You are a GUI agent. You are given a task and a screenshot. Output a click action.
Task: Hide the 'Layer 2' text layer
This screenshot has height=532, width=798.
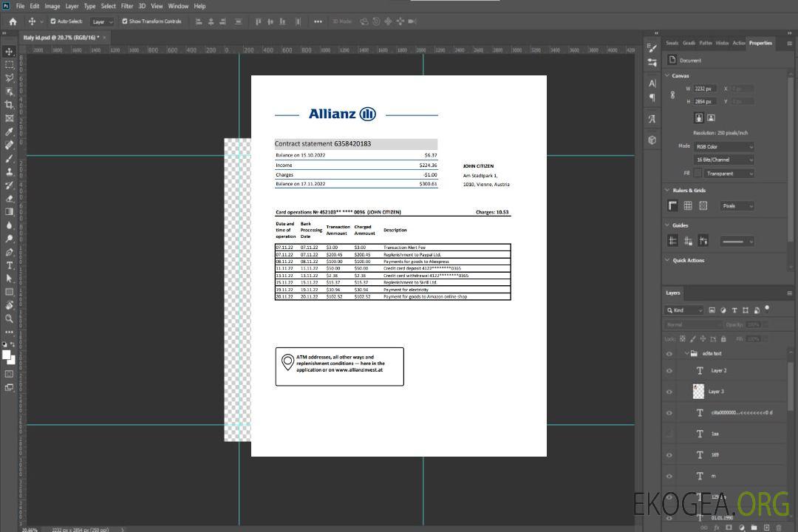tap(669, 371)
